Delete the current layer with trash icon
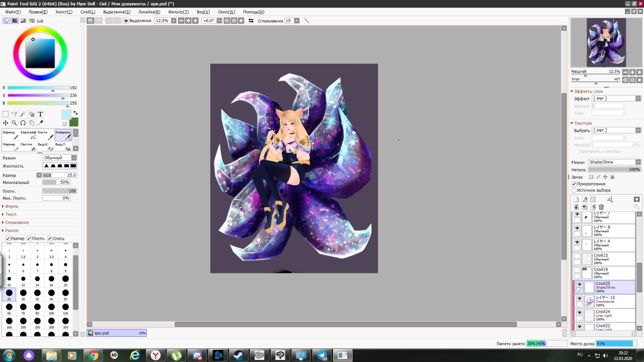The height and width of the screenshot is (362, 644). point(601,207)
